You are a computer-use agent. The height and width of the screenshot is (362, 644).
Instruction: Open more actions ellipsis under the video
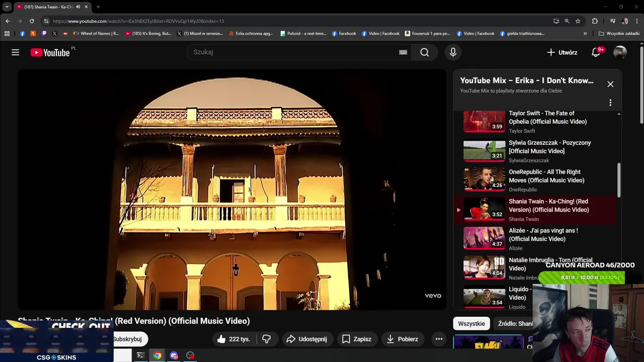[439, 339]
